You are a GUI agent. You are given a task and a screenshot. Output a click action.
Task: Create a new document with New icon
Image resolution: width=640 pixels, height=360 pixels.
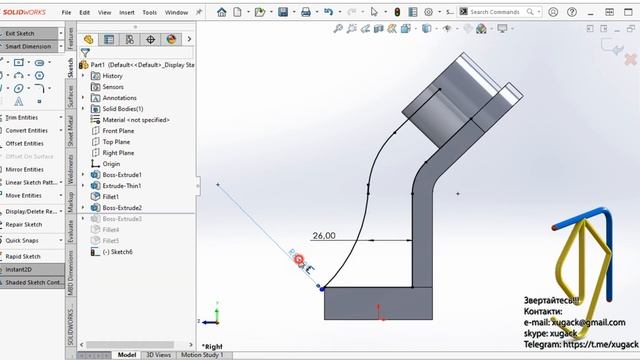click(x=237, y=12)
